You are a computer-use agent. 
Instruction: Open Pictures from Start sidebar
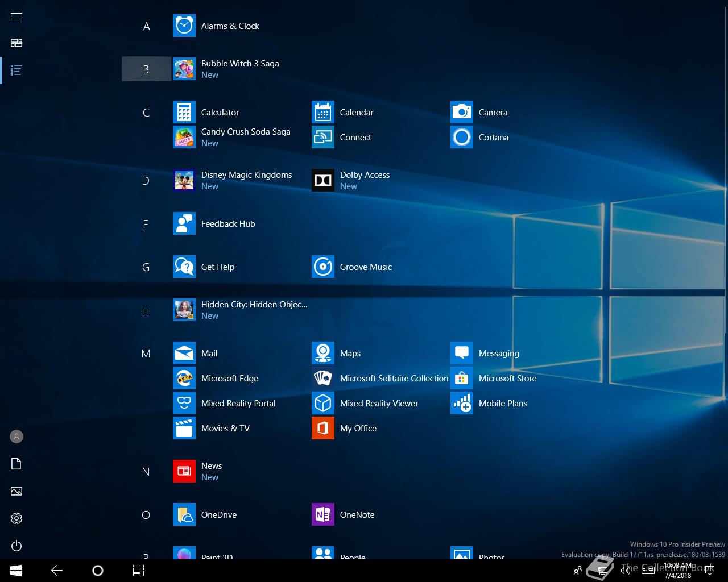pyautogui.click(x=16, y=491)
